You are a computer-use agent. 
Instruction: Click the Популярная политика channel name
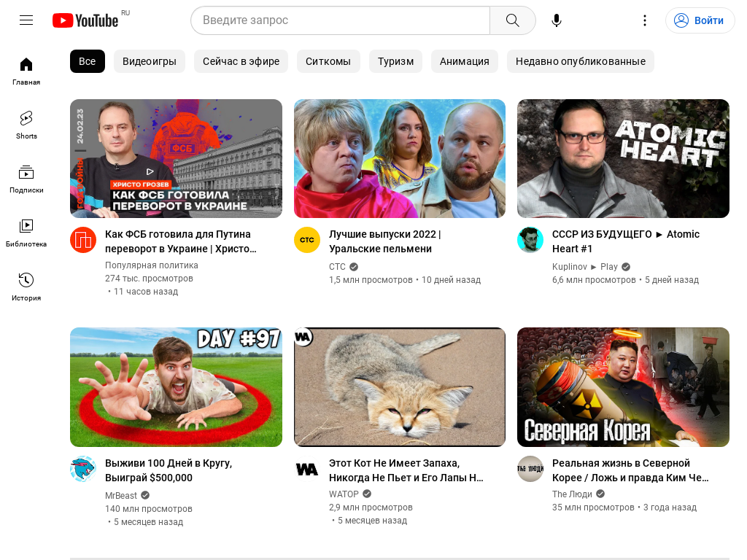[152, 265]
